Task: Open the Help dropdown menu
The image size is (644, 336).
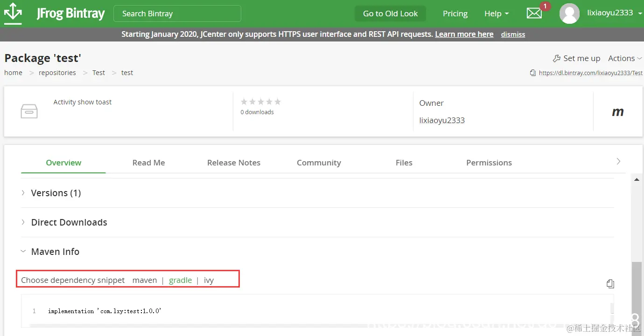Action: coord(497,14)
